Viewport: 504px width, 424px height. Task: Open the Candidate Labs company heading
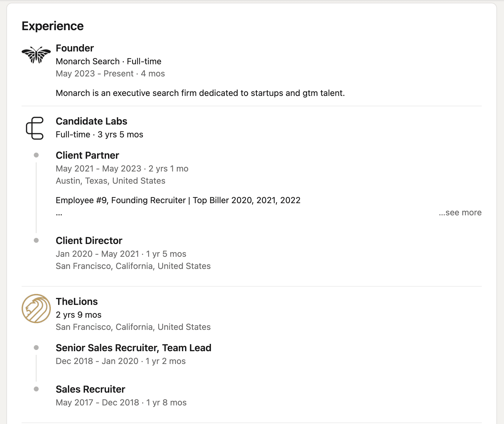[x=91, y=121]
